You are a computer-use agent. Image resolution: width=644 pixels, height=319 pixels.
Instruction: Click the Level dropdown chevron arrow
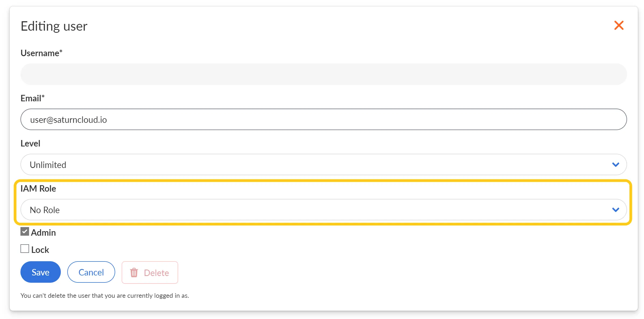(x=615, y=164)
